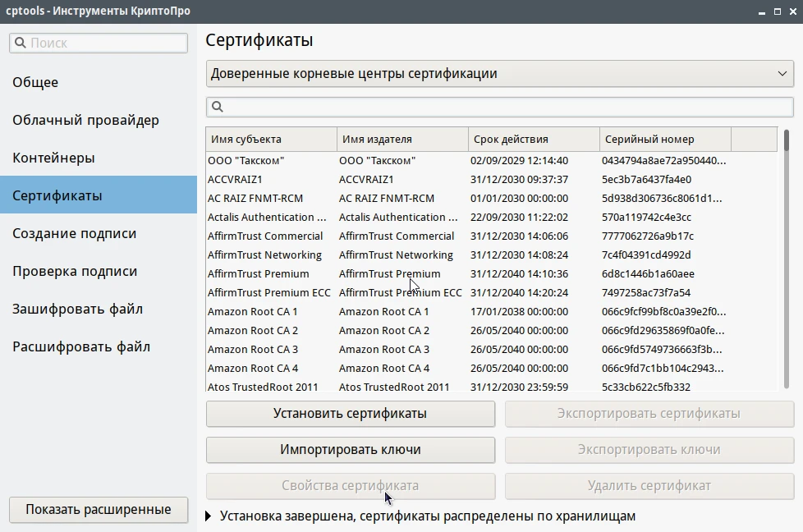This screenshot has width=803, height=532.
Task: Click serial number 7c4f04391cd4992d
Action: (646, 255)
